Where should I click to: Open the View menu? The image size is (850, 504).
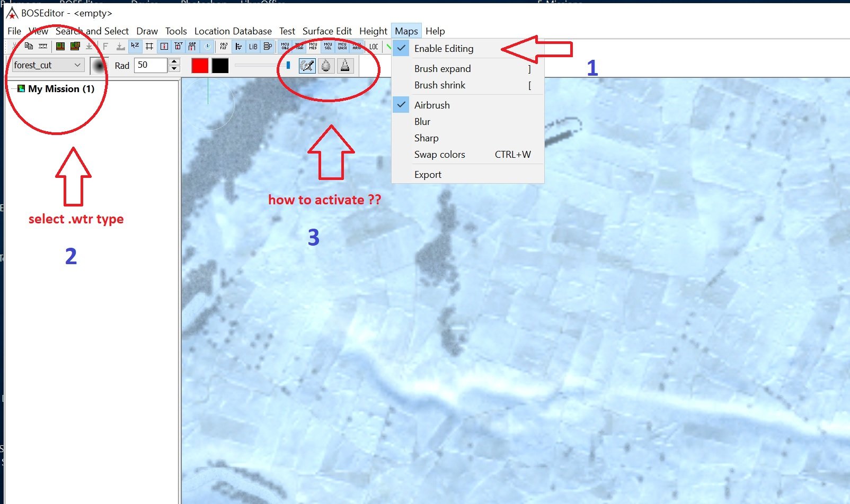(38, 31)
